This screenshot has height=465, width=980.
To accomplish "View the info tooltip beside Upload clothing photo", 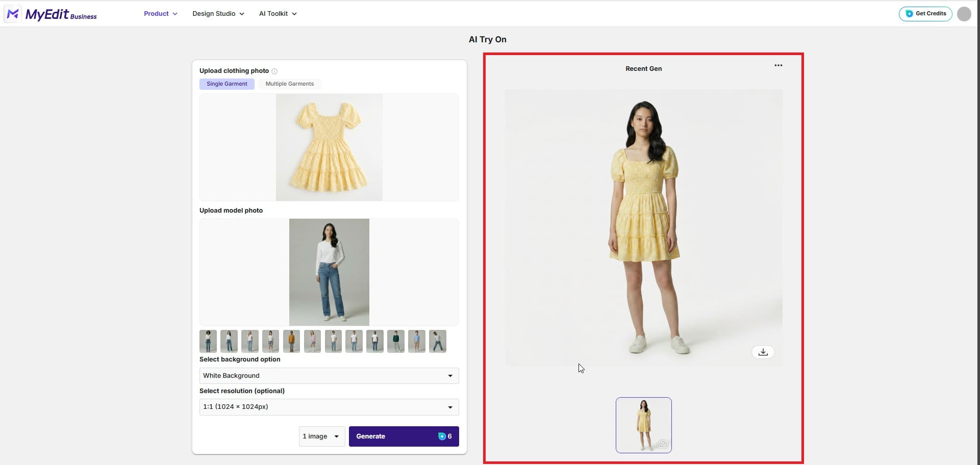I will 274,71.
